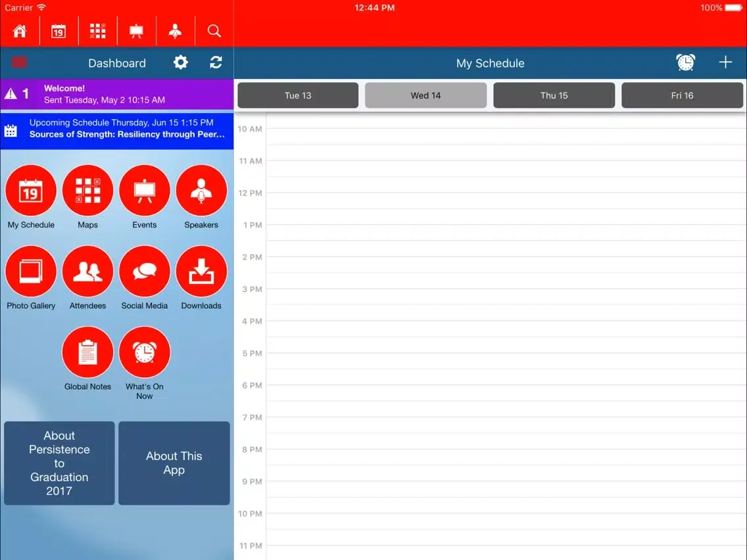Tap the 10 AM time label
747x560 pixels.
[x=250, y=129]
